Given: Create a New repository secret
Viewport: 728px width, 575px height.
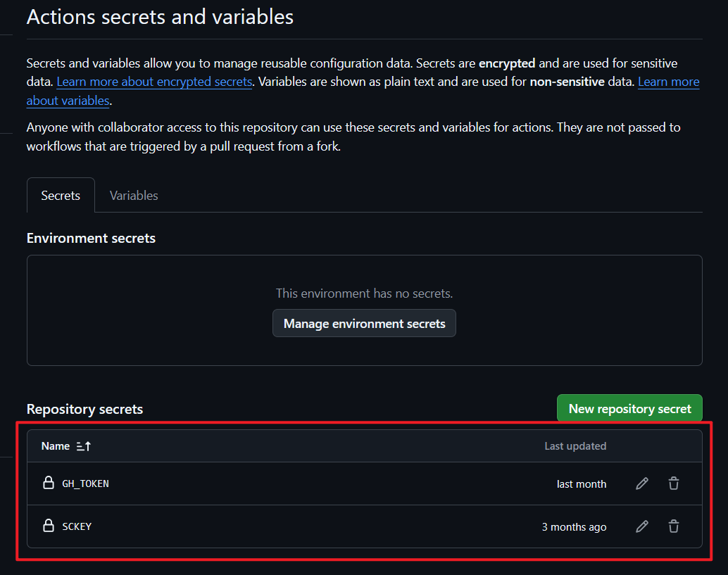Looking at the screenshot, I should click(x=629, y=408).
